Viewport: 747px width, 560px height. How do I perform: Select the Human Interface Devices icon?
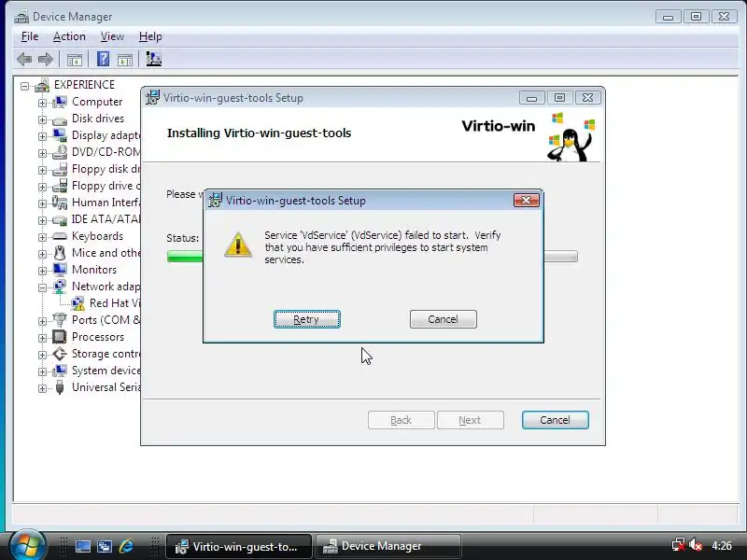tap(60, 203)
